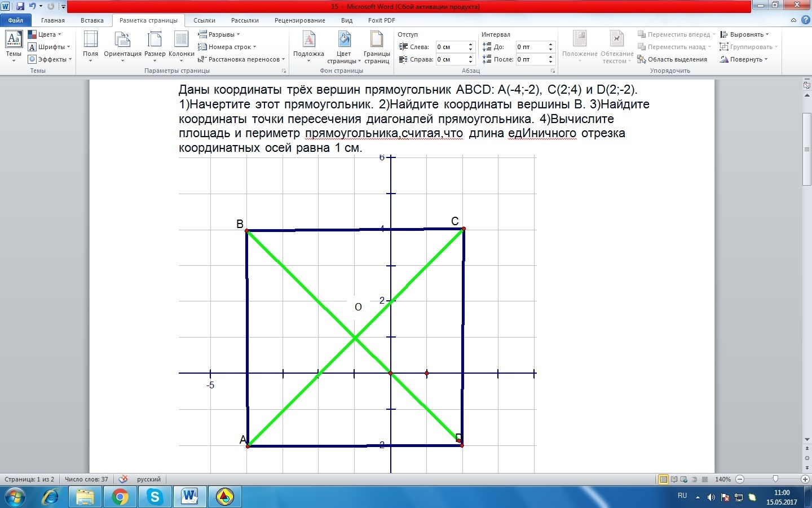The image size is (812, 508).
Task: Open the Расстановка переносов dropdown
Action: [241, 59]
